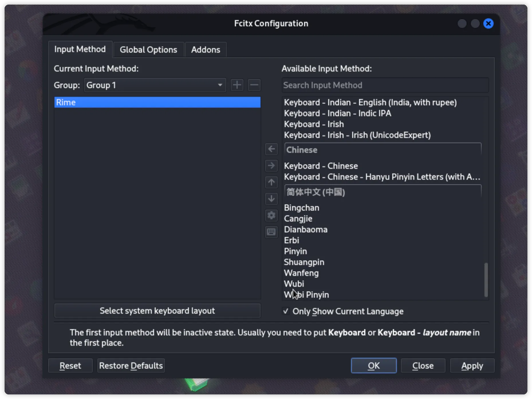Click the OK button
The image size is (532, 399).
point(374,366)
